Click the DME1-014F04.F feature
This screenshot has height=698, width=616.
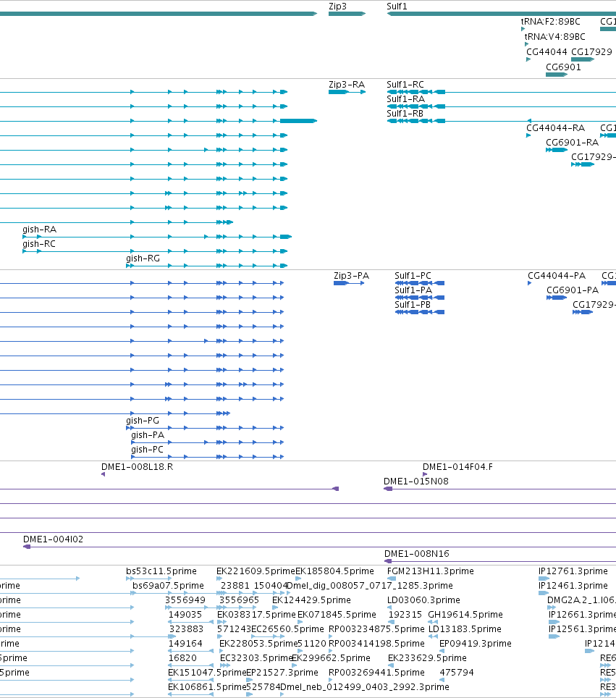[425, 474]
